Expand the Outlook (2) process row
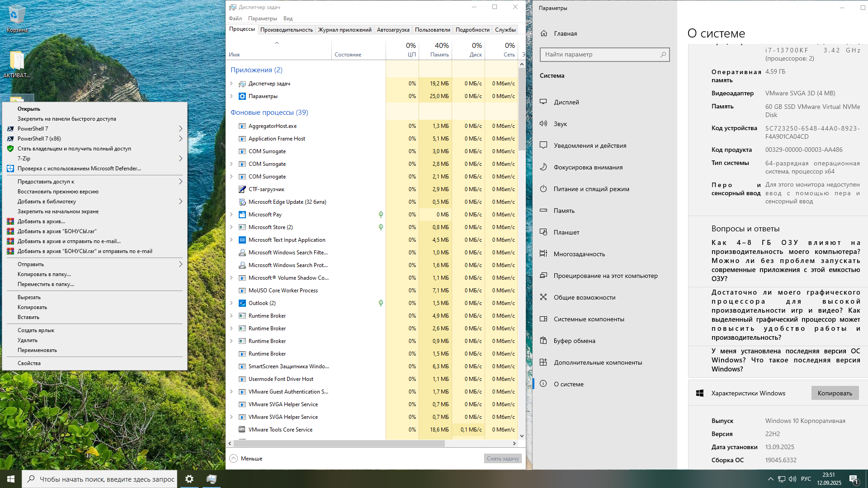 (x=231, y=303)
